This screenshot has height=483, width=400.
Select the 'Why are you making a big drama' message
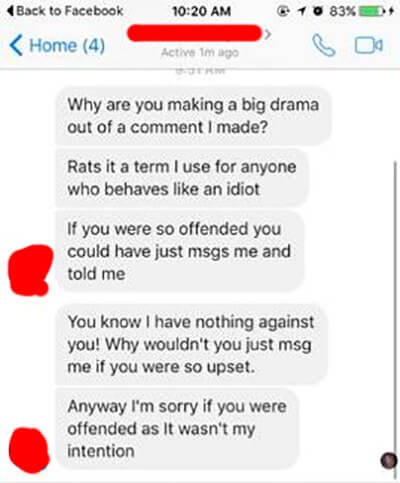(x=193, y=116)
